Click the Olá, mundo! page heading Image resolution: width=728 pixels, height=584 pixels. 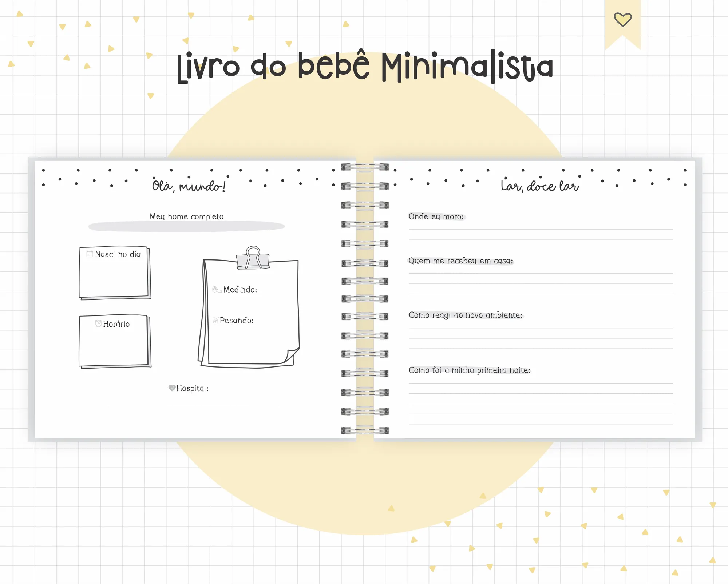click(189, 186)
